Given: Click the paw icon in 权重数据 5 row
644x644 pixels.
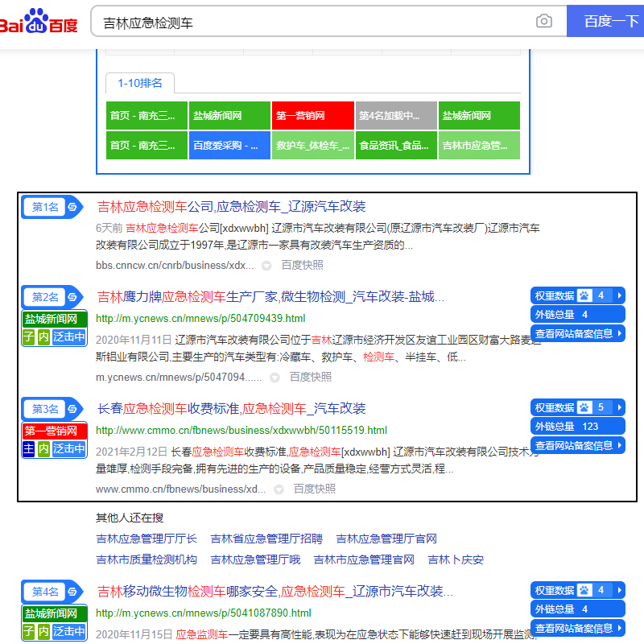Looking at the screenshot, I should pyautogui.click(x=584, y=407).
